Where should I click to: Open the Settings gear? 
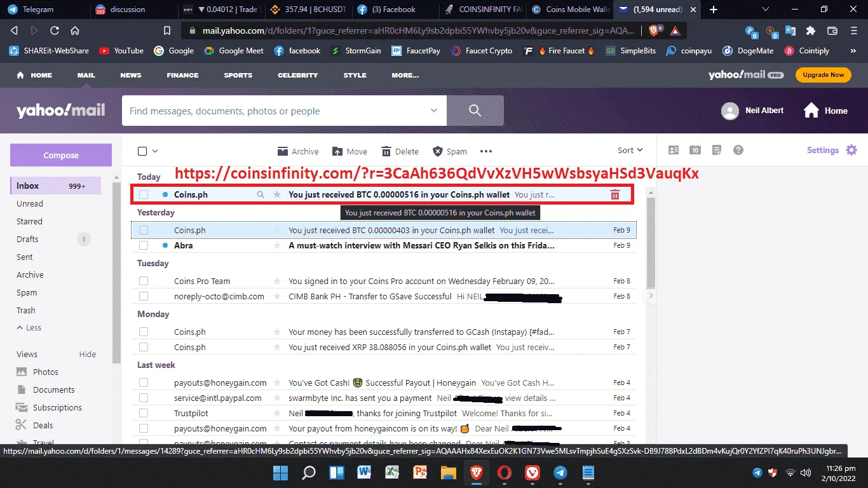[x=851, y=150]
